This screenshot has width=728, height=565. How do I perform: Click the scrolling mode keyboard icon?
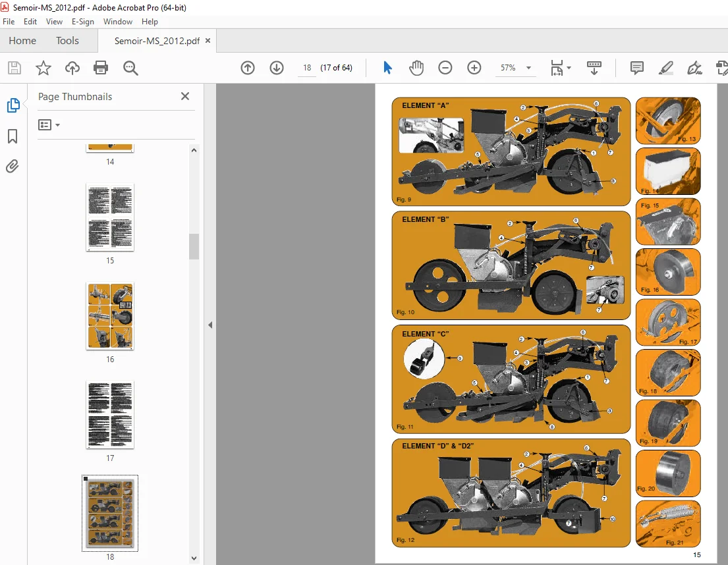(x=594, y=68)
